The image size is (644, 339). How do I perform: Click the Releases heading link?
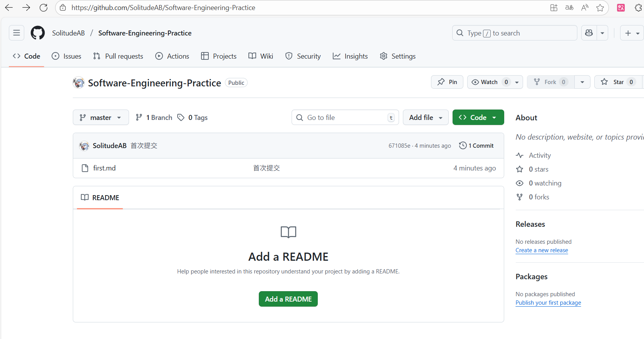click(530, 224)
